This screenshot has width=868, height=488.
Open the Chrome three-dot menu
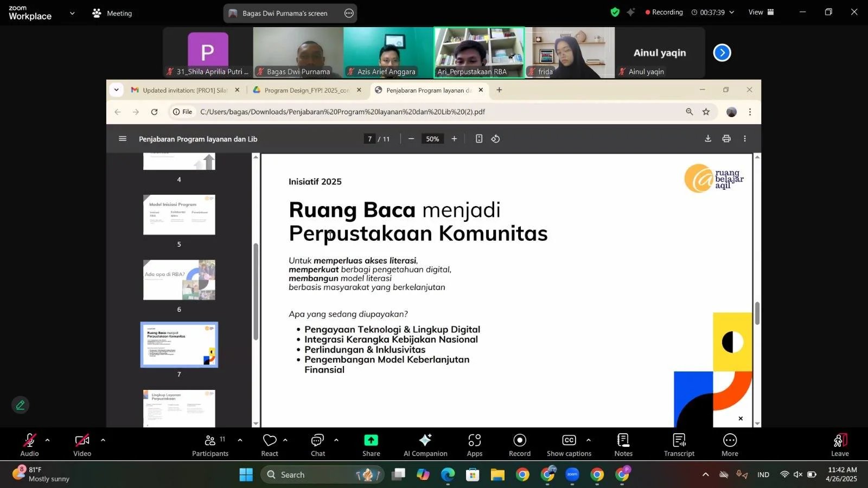[750, 112]
